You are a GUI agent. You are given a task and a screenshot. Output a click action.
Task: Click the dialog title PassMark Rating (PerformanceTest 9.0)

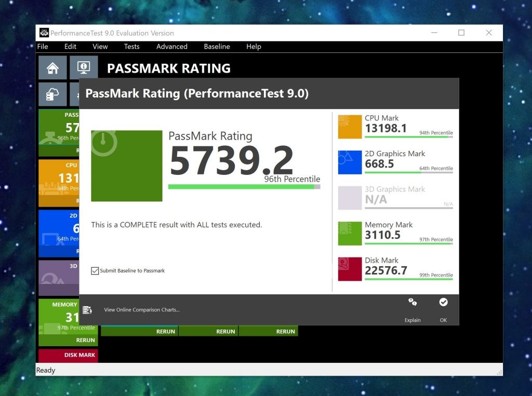coord(197,93)
